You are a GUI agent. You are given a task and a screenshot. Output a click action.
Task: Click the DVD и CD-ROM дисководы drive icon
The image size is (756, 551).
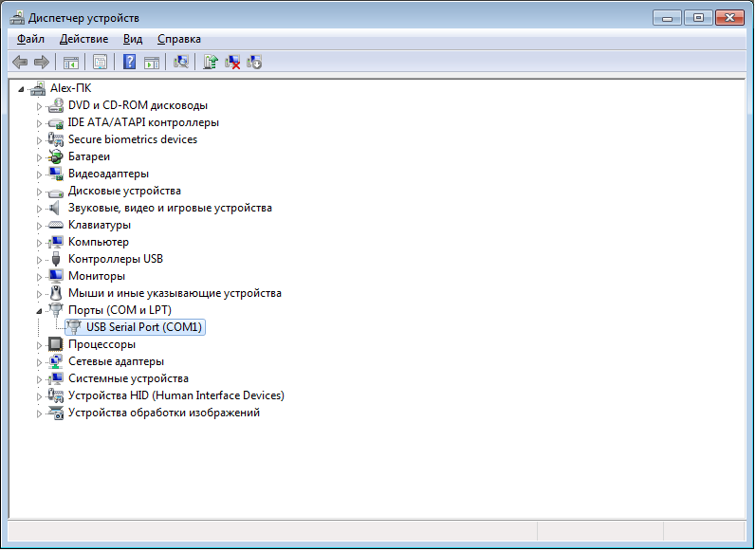56,105
